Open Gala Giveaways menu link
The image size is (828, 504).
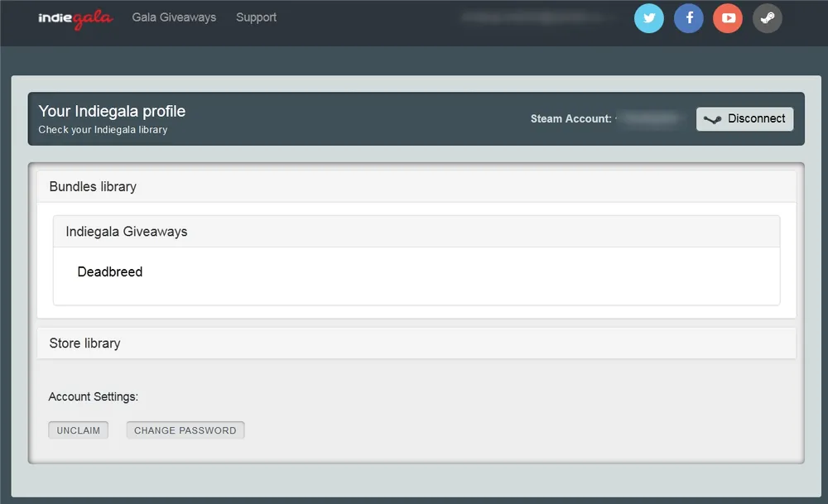tap(174, 17)
